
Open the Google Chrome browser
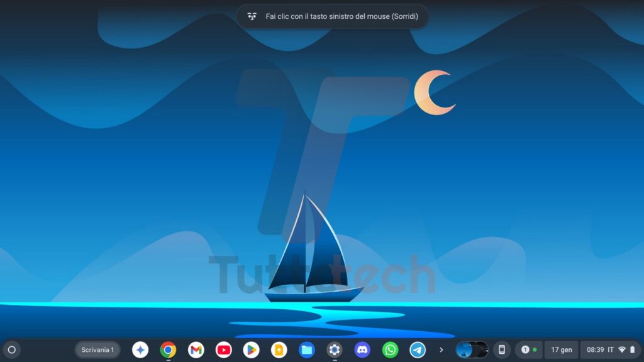coord(167,350)
